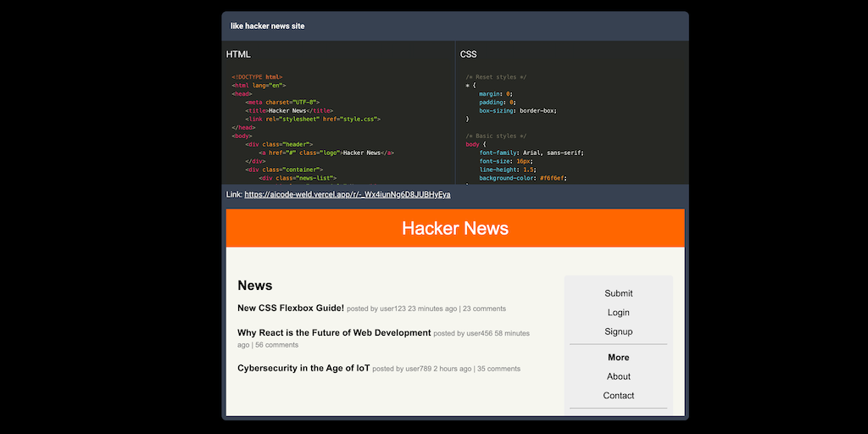
Task: Click the link rel stylesheet code line
Action: tap(313, 119)
